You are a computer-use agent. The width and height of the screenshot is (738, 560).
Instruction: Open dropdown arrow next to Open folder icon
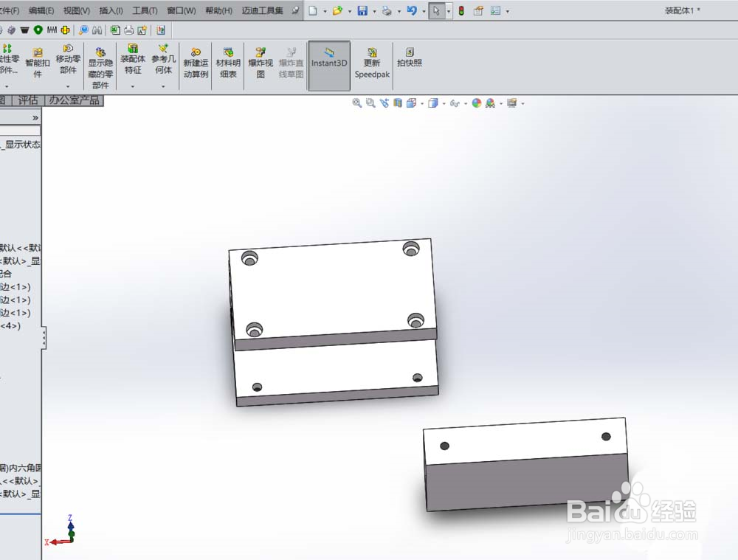[x=350, y=11]
